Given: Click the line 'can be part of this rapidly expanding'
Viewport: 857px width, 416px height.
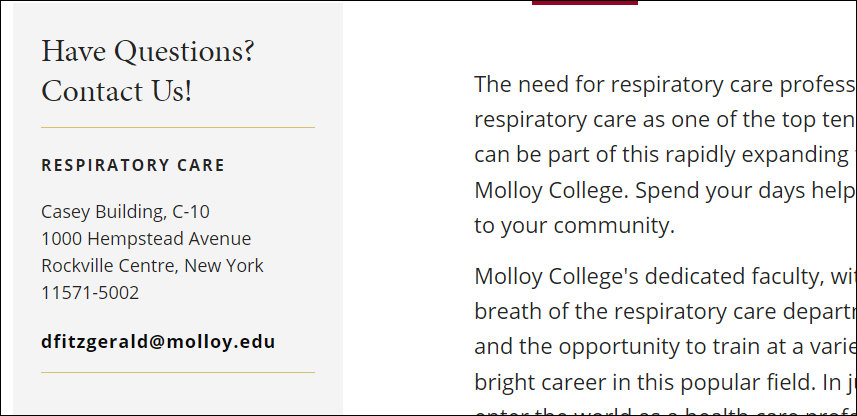Looking at the screenshot, I should click(664, 155).
